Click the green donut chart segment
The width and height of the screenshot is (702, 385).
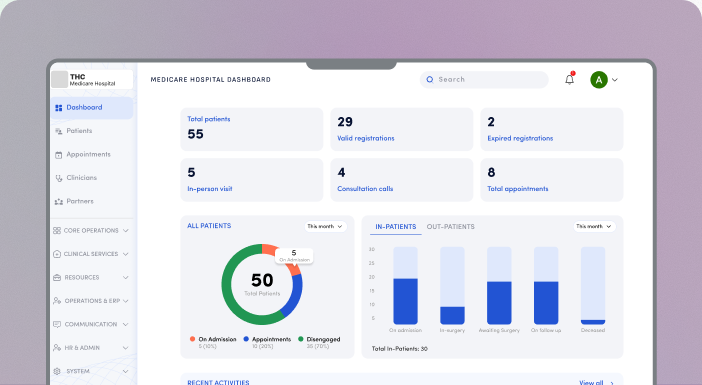point(227,285)
